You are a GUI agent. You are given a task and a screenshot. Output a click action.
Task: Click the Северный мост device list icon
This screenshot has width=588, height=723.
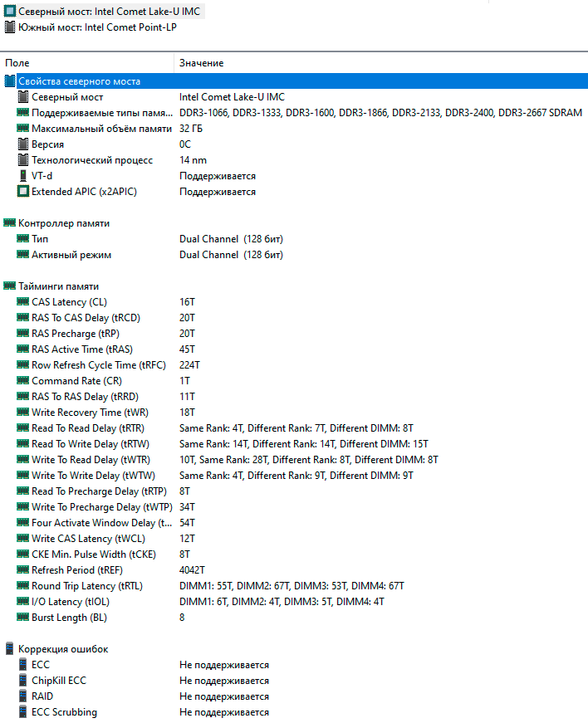click(x=10, y=11)
